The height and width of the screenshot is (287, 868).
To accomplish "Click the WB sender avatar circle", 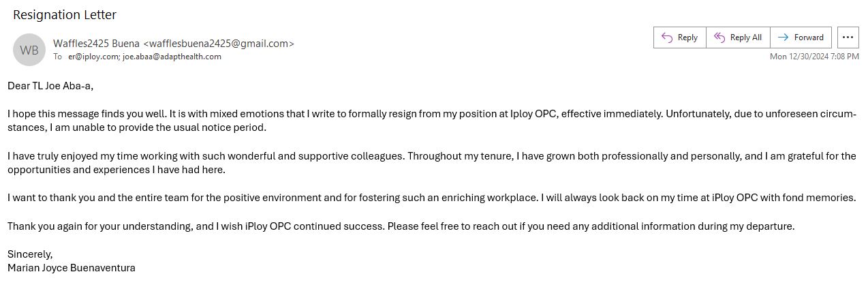I will tap(29, 50).
